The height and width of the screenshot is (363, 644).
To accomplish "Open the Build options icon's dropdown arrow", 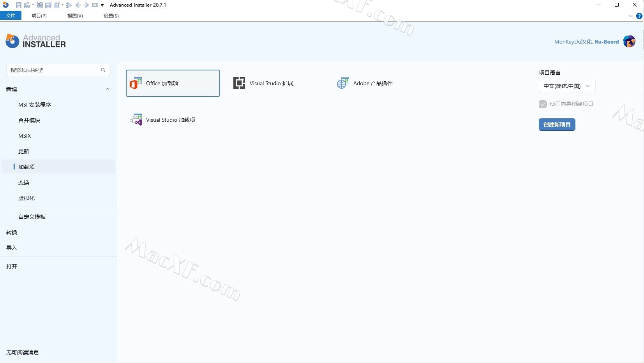I will coord(62,5).
